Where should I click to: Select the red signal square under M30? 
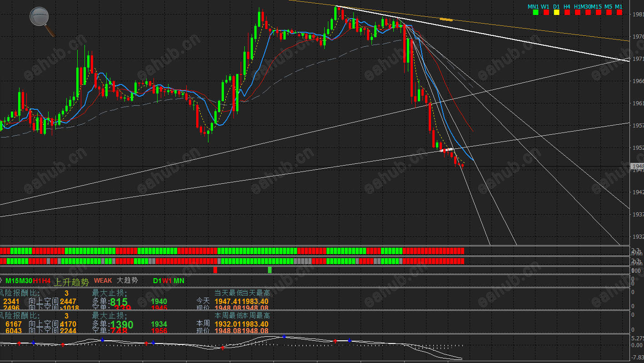pyautogui.click(x=588, y=13)
